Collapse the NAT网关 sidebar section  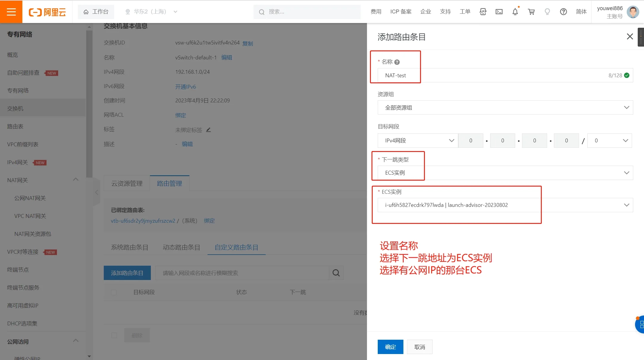(x=76, y=180)
